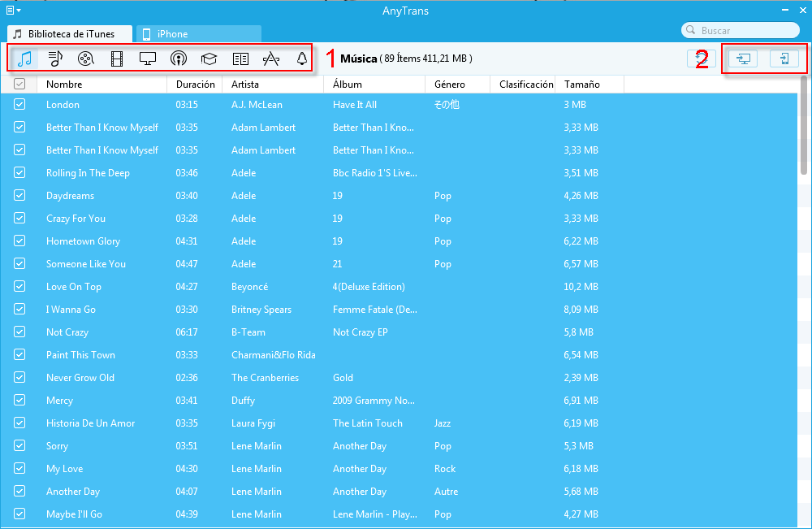Viewport: 812px width, 529px height.
Task: Uncheck the Someone Like You checkbox
Action: 19,264
